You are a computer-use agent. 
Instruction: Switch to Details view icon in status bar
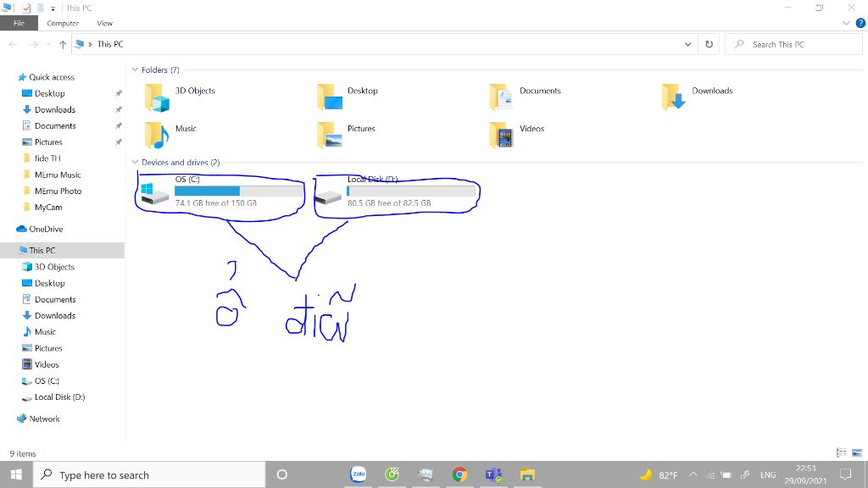coord(842,452)
